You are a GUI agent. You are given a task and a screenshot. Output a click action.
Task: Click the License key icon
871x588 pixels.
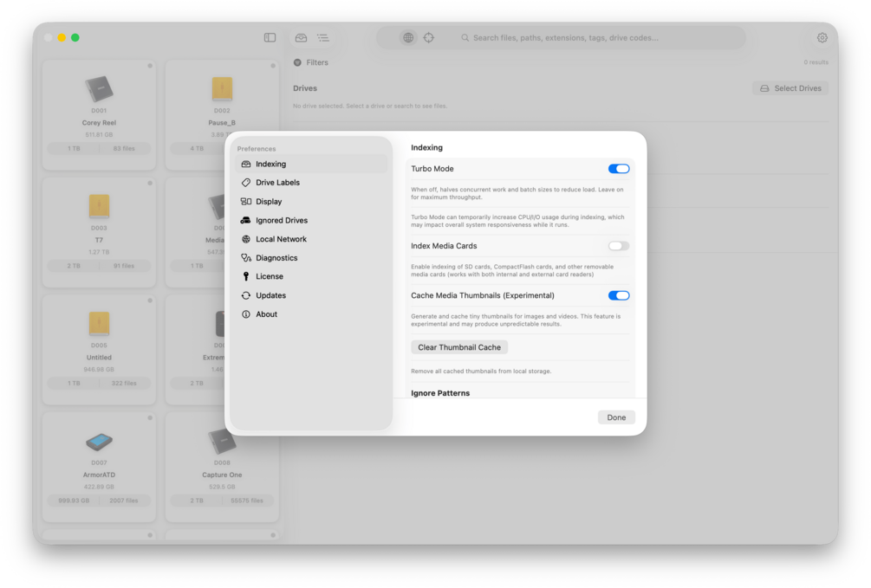tap(245, 276)
